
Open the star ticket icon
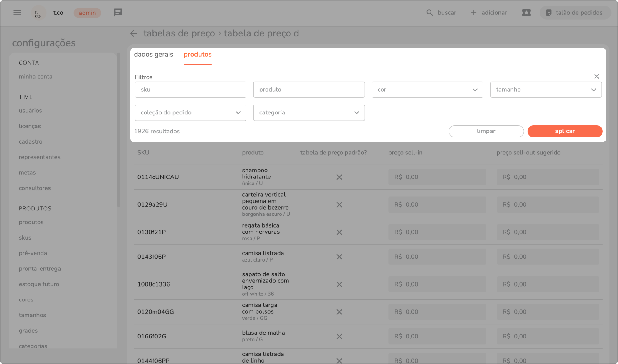pyautogui.click(x=526, y=13)
